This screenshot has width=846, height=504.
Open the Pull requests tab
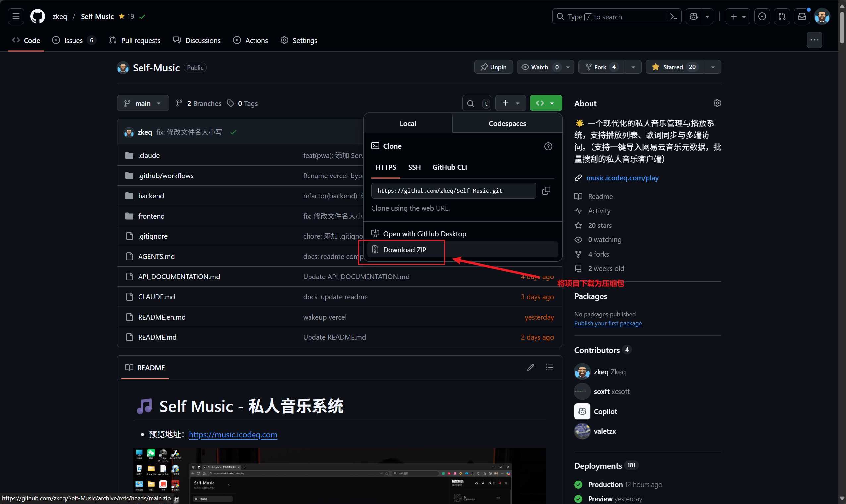point(135,40)
